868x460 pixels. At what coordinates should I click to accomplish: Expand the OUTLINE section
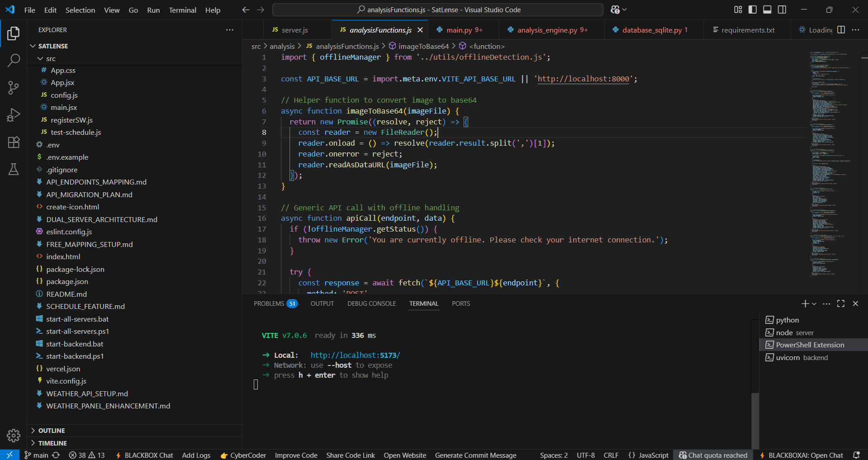click(52, 431)
